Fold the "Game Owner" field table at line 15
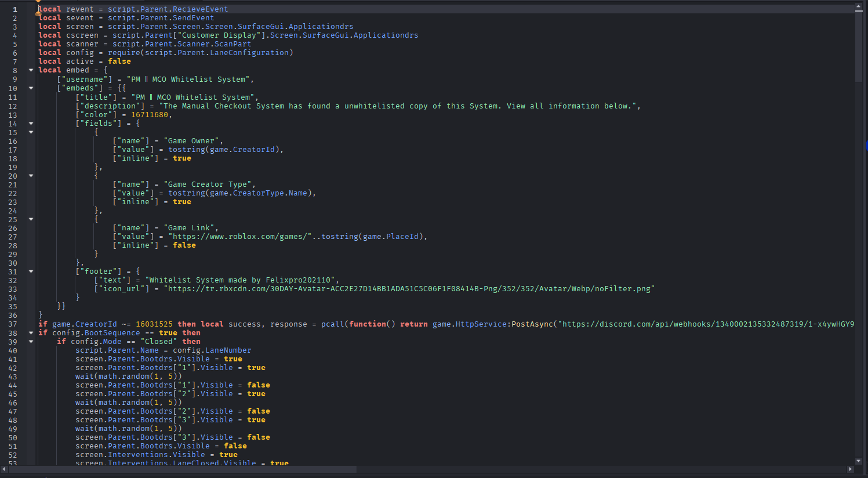The height and width of the screenshot is (478, 868). pyautogui.click(x=31, y=132)
